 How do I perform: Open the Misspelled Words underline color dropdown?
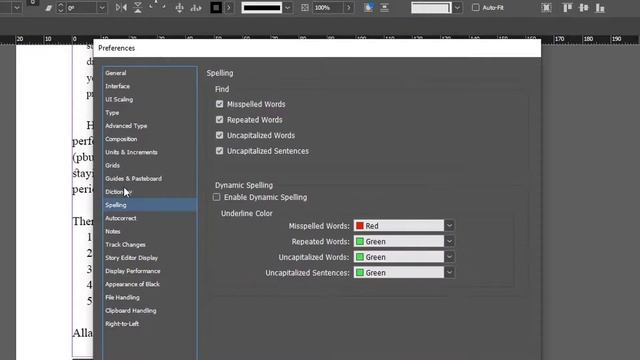tap(449, 226)
